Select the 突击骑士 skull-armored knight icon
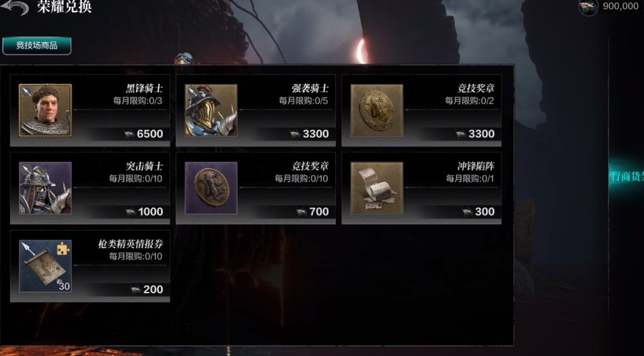This screenshot has height=356, width=644. 45,188
